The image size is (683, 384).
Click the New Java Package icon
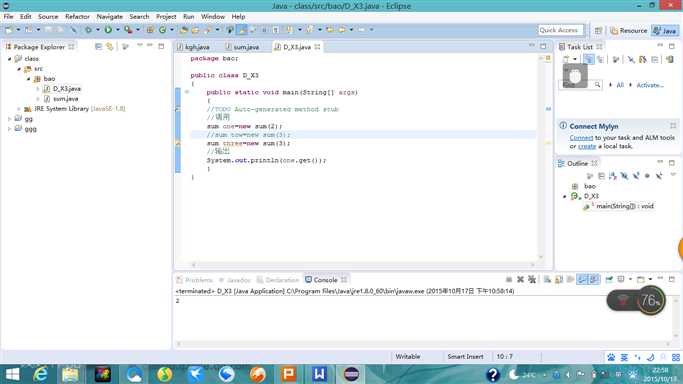coord(150,30)
